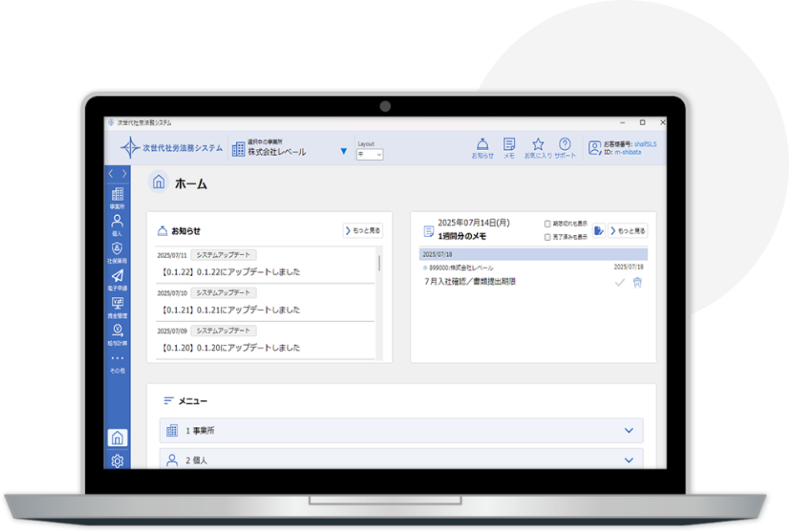789x532 pixels.
Task: Select 社保雇用 in the sidebar
Action: 118,251
